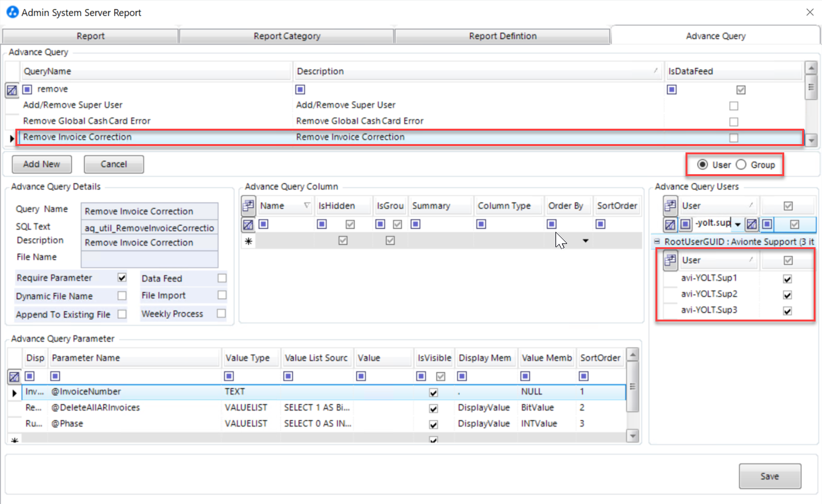Viewport: 822px width, 504px height.
Task: Select the User radio button
Action: point(702,165)
